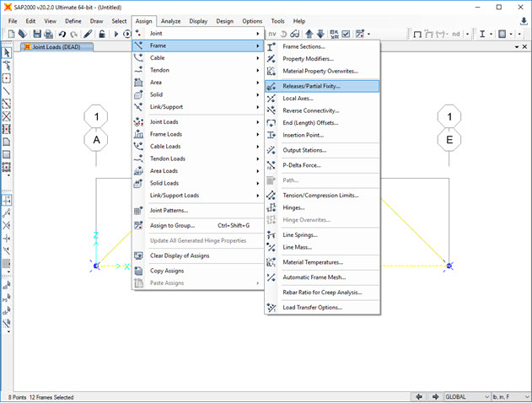The width and height of the screenshot is (532, 403).
Task: Click the download arrow icon top right
Action: (x=524, y=21)
